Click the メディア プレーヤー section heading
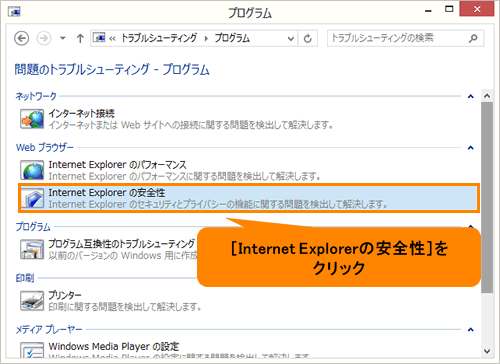Viewport: 500px width, 364px height. coord(49,329)
